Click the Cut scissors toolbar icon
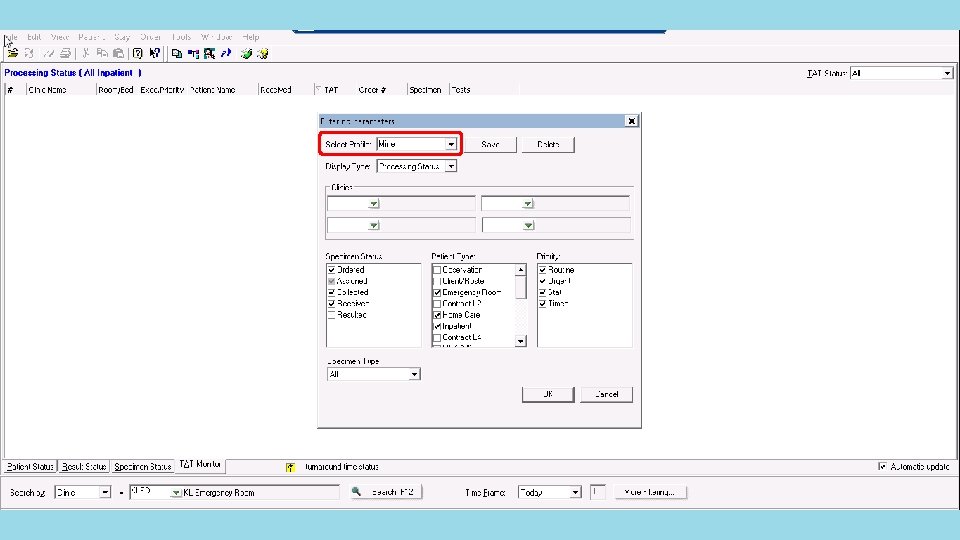 click(x=86, y=53)
